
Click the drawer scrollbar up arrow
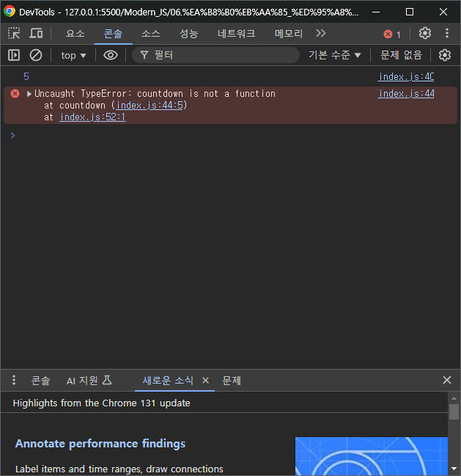[x=454, y=398]
